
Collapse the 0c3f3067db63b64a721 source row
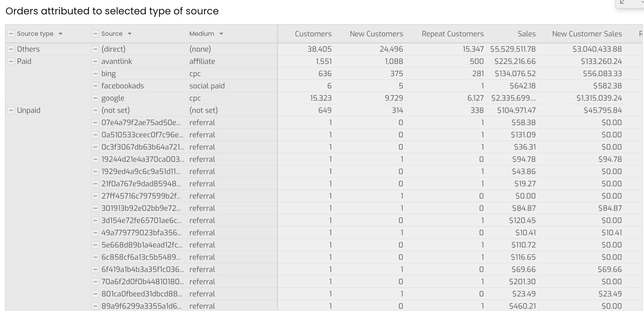pos(95,147)
